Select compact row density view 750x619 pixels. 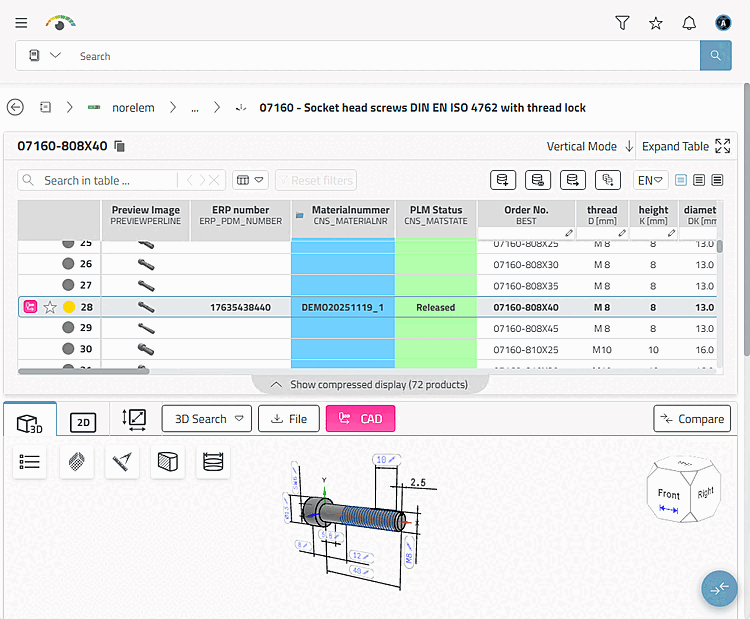[681, 180]
